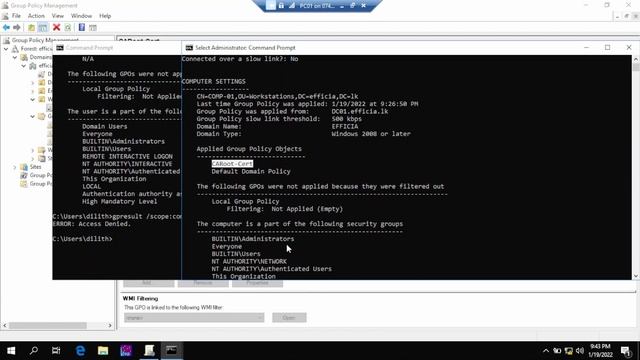Open File menu in Group Policy Management
Viewport: 640px width, 360px height.
tap(16, 16)
